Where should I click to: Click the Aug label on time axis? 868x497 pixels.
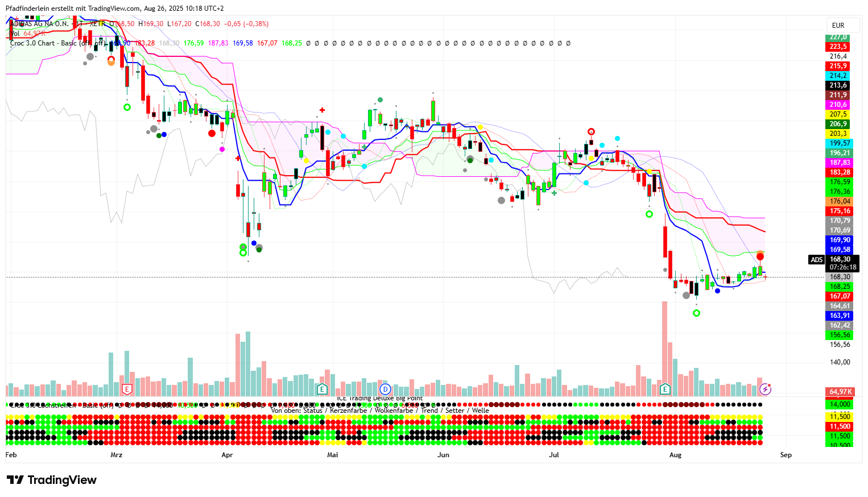pyautogui.click(x=675, y=455)
